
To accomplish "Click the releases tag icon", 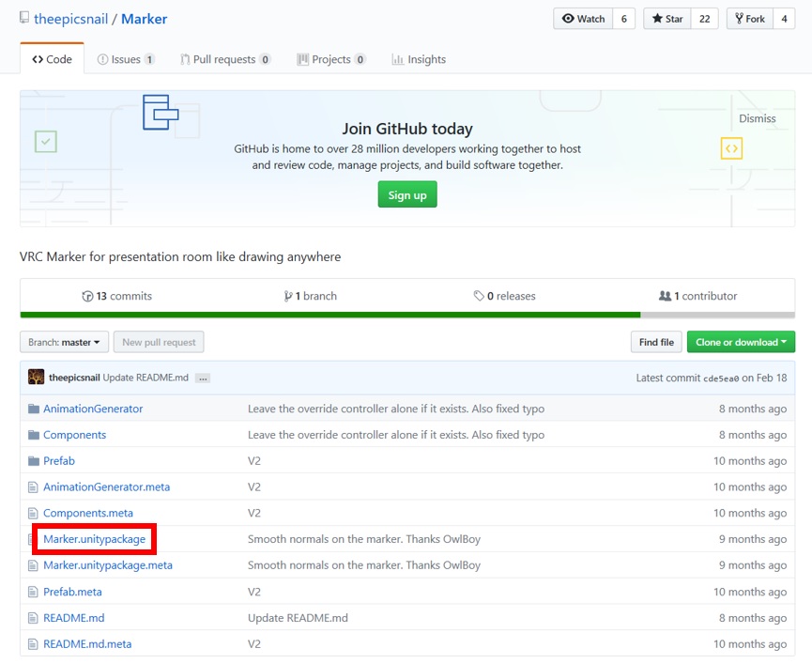I will pos(478,296).
